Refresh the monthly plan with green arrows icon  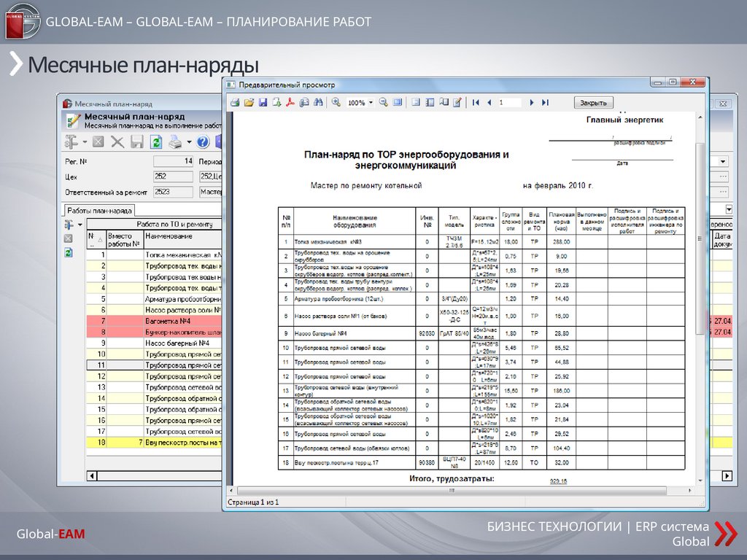click(156, 141)
